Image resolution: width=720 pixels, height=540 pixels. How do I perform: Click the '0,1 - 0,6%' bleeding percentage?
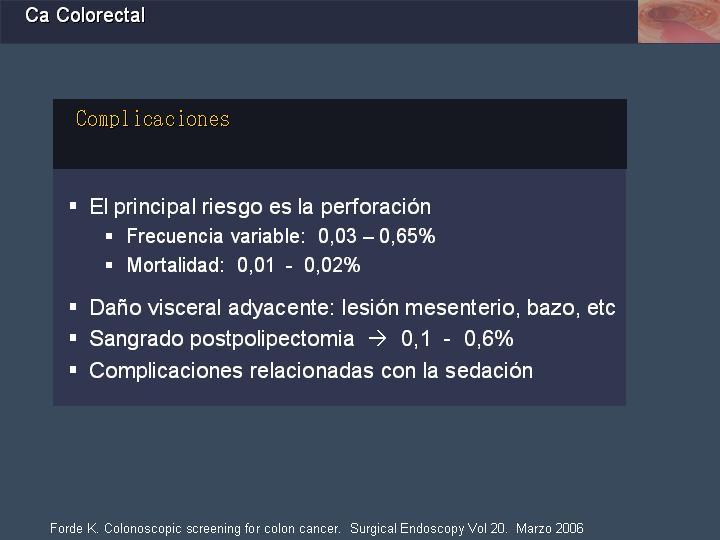457,339
